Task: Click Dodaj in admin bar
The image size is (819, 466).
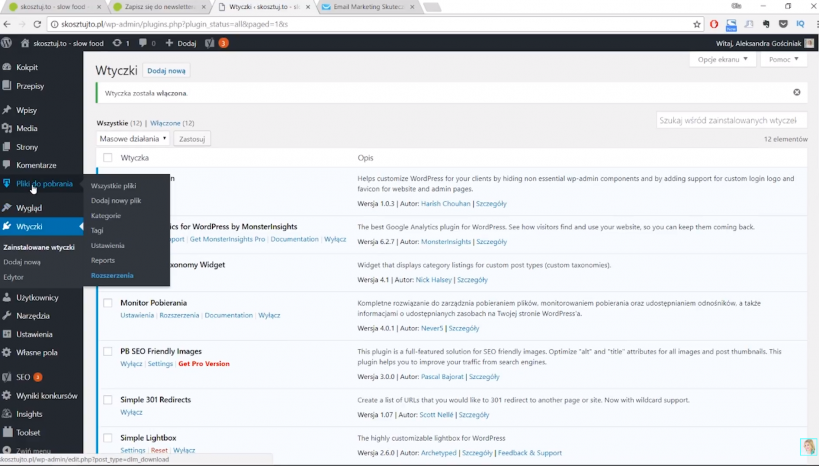Action: [x=181, y=43]
